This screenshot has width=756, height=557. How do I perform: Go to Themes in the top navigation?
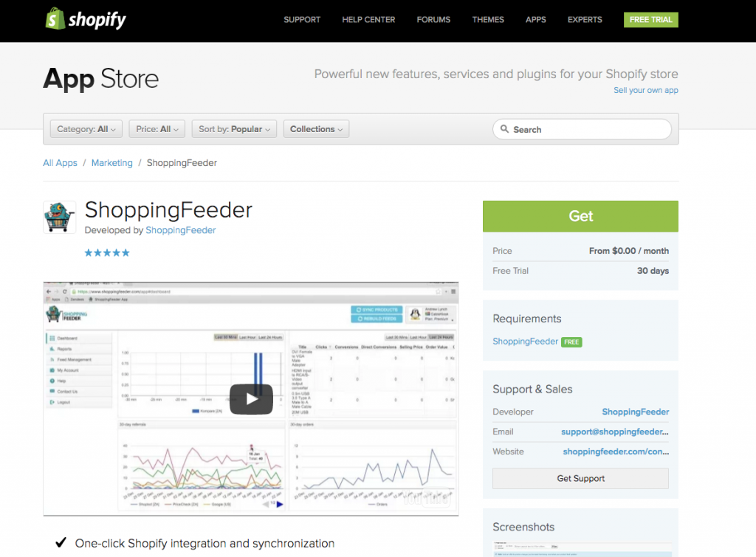(x=488, y=20)
